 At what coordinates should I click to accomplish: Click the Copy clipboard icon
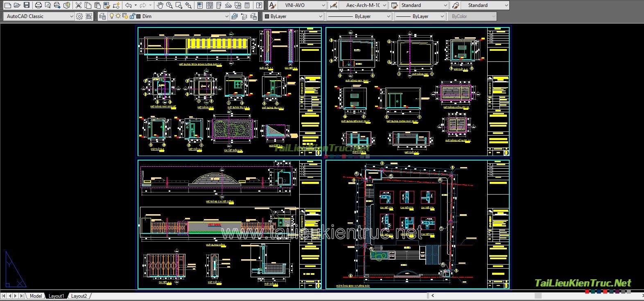pyautogui.click(x=88, y=5)
